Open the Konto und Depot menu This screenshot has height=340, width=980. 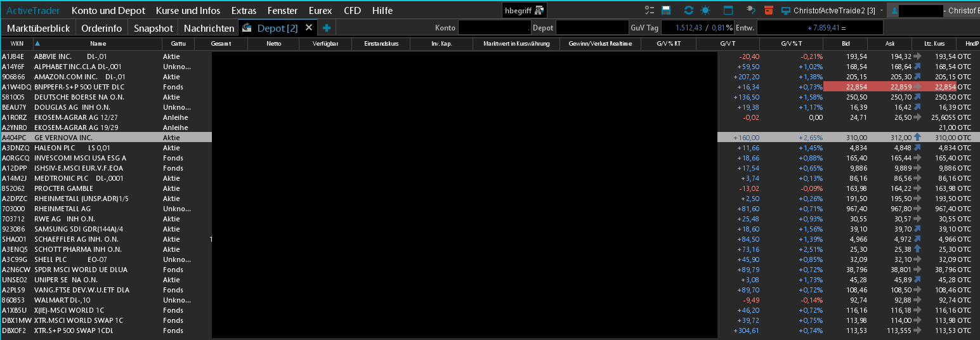click(x=108, y=11)
